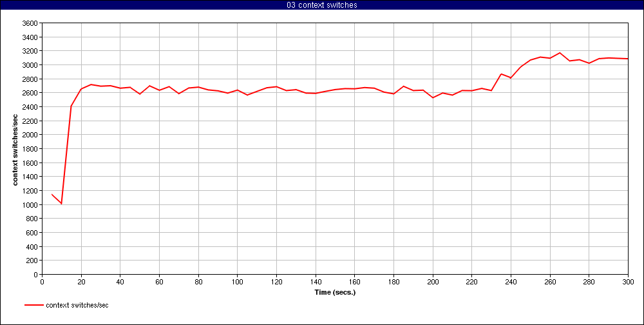The image size is (644, 325).
Task: Click x-axis tick label 300
Action: [628, 282]
